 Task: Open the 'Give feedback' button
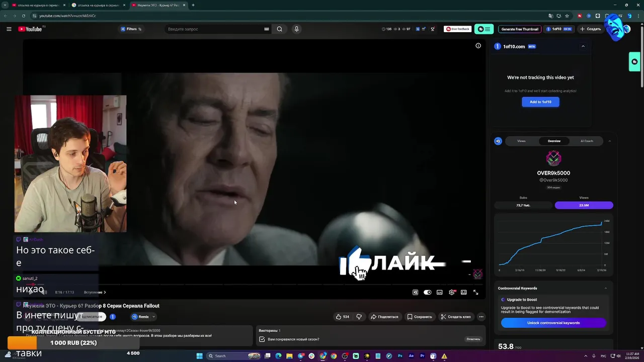pyautogui.click(x=457, y=29)
